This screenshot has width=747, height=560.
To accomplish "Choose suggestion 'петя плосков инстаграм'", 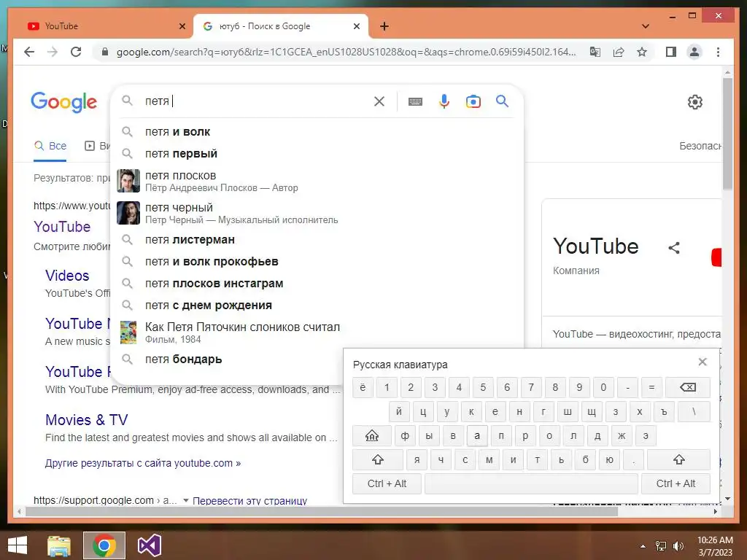I will click(317, 284).
